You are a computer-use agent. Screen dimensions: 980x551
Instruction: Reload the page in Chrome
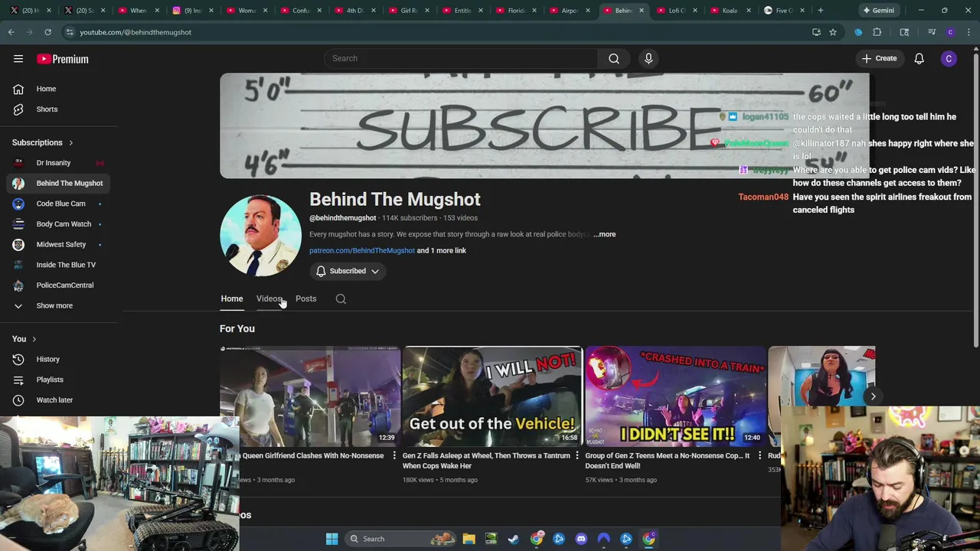tap(47, 32)
